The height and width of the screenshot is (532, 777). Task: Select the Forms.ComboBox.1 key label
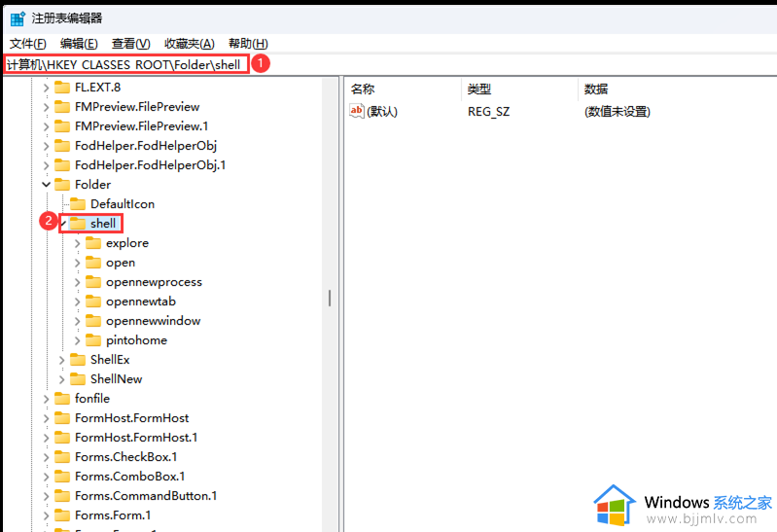click(130, 477)
